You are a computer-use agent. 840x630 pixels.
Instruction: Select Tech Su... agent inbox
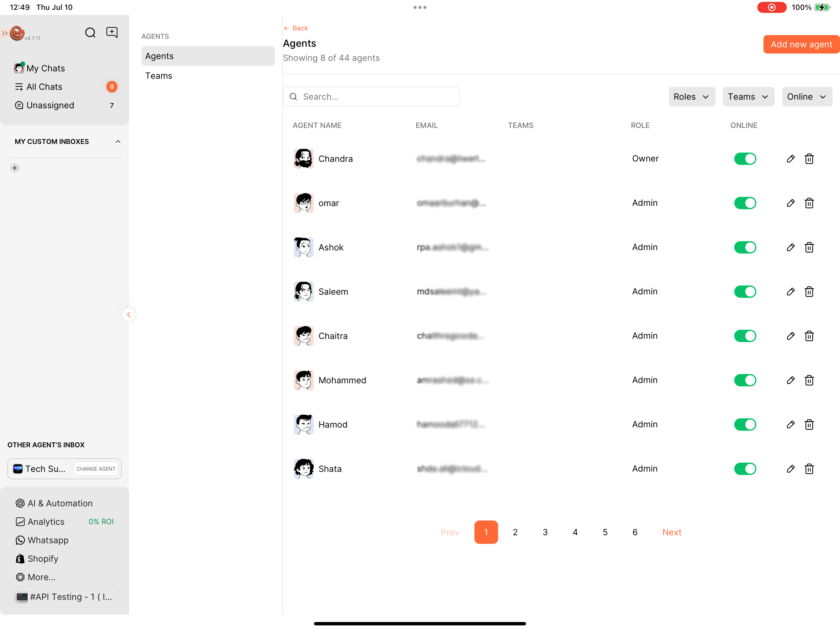(39, 469)
